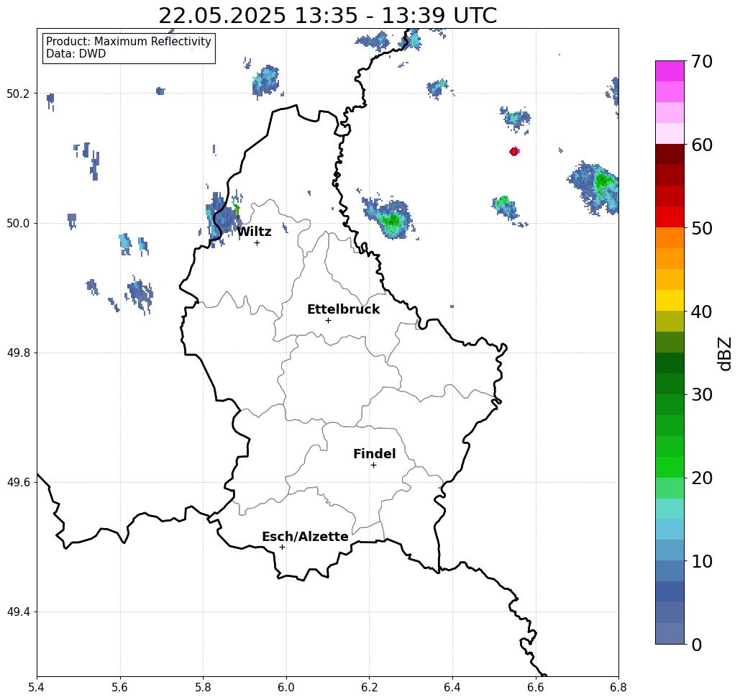Pick the yellow colorbar segment just above 40

tap(670, 300)
